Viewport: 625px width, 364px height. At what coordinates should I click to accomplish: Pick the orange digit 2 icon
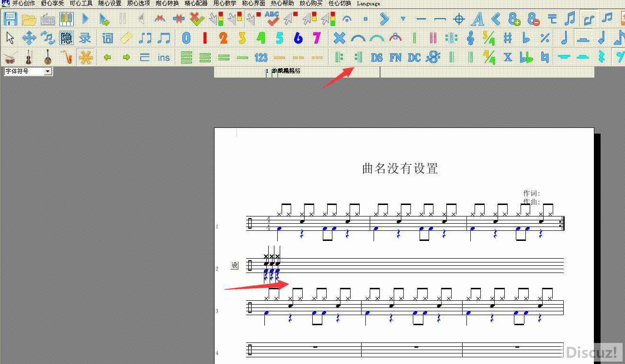224,38
